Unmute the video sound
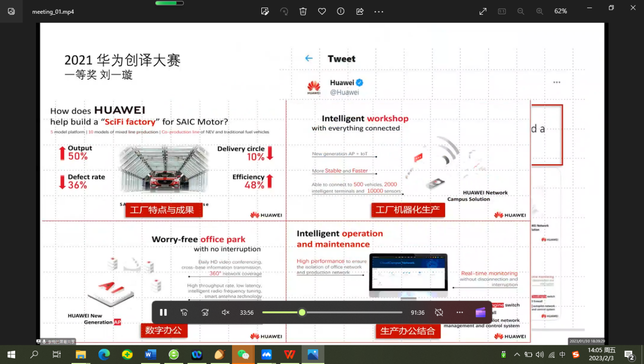Viewport: 644px width, 364px height. point(226,313)
